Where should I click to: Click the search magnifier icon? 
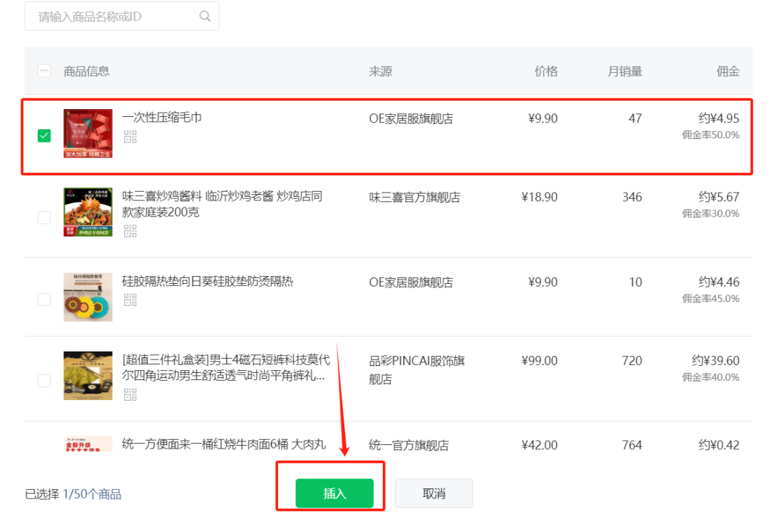pyautogui.click(x=205, y=16)
